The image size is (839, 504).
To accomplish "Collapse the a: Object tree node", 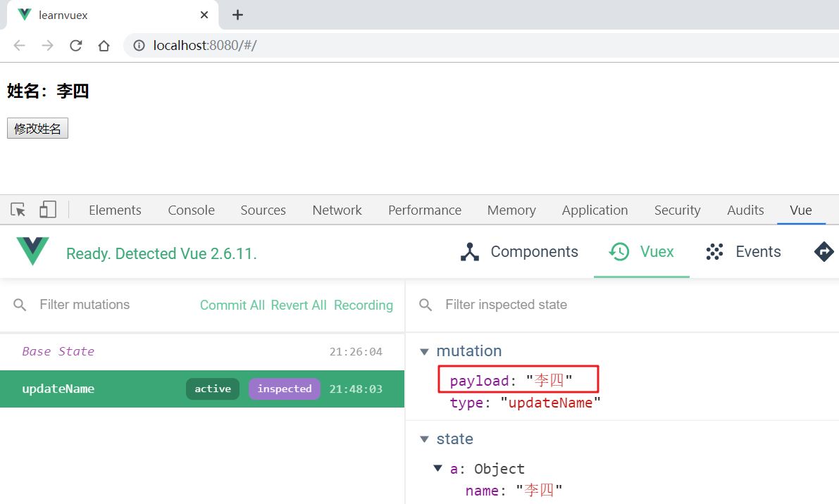I will (437, 468).
